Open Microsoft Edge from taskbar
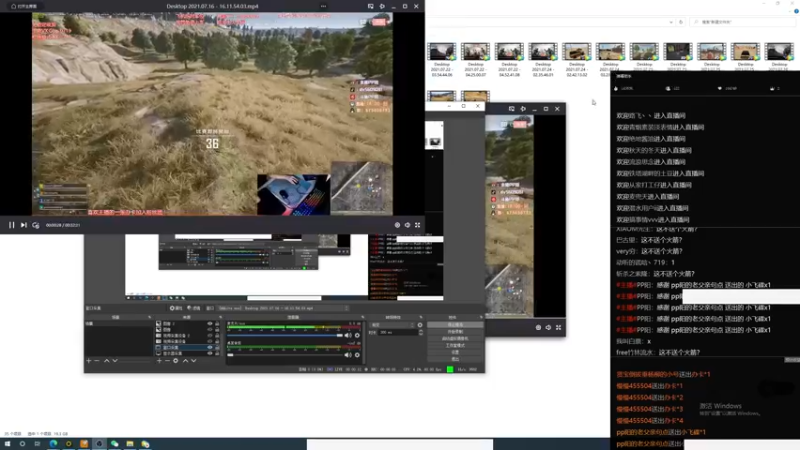Screen dimensions: 800x450 (53, 444)
